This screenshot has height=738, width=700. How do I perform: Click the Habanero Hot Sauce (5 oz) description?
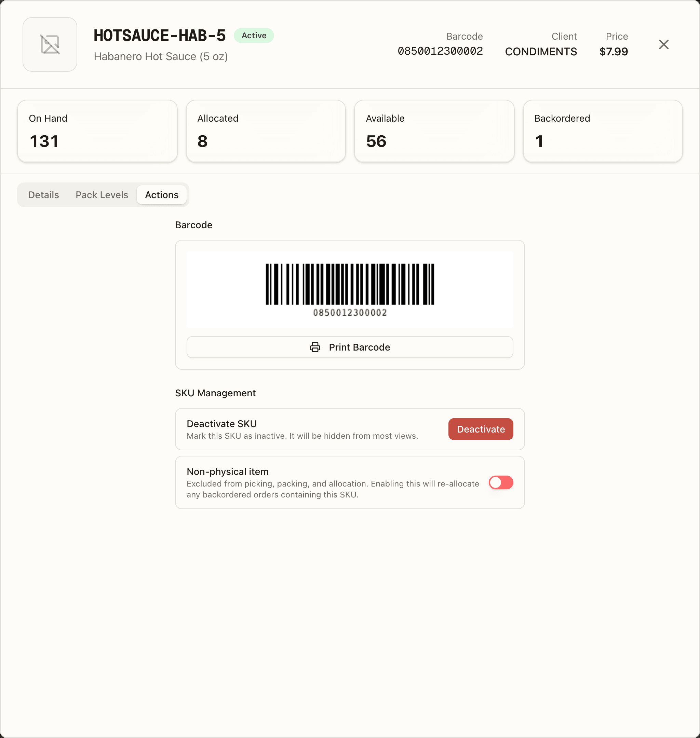(x=161, y=56)
